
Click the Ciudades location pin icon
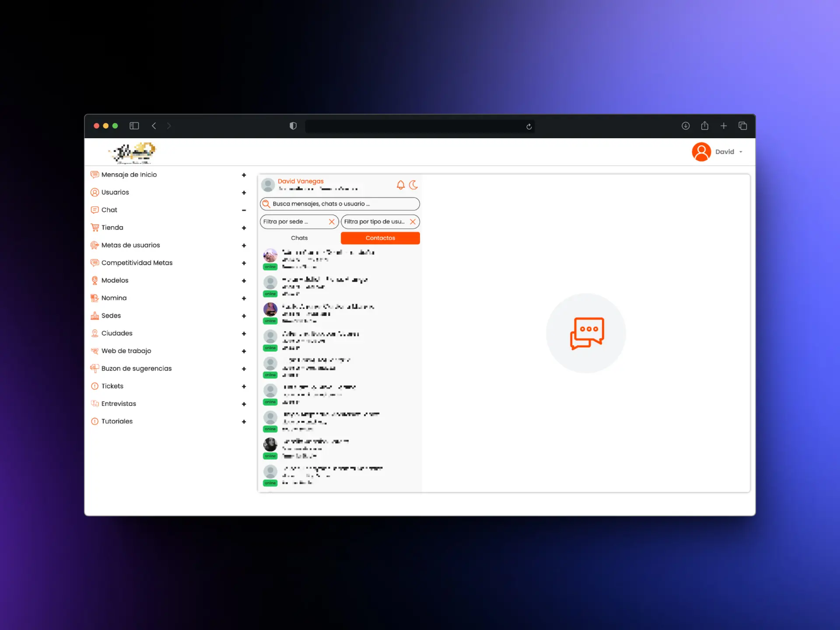(94, 333)
